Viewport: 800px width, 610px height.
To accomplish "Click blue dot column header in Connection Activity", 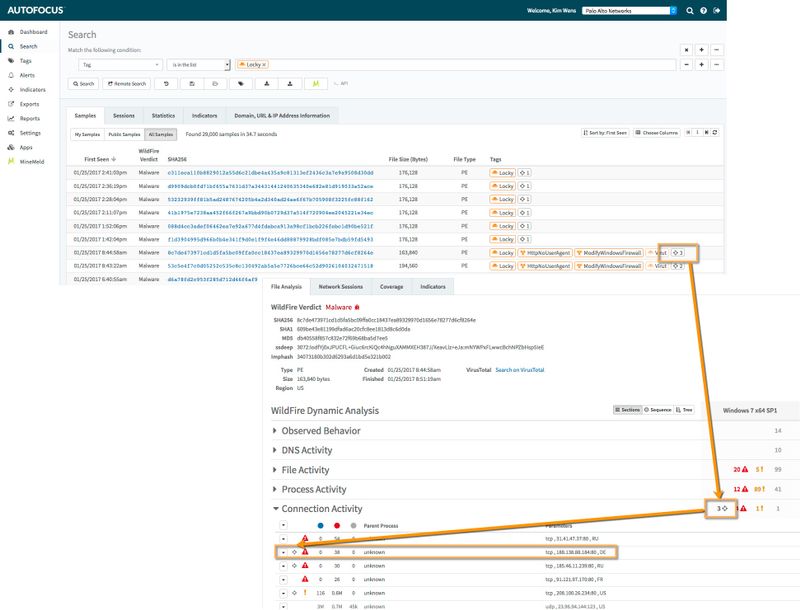I will (x=319, y=524).
